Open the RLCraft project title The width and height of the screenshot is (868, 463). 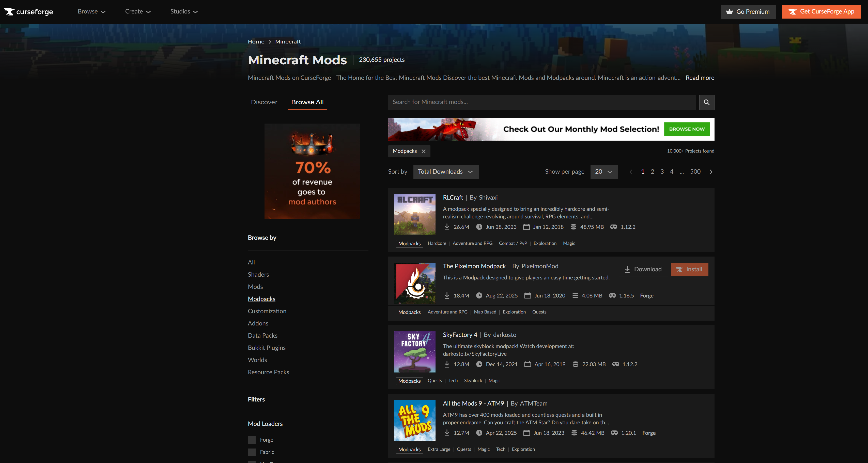453,198
